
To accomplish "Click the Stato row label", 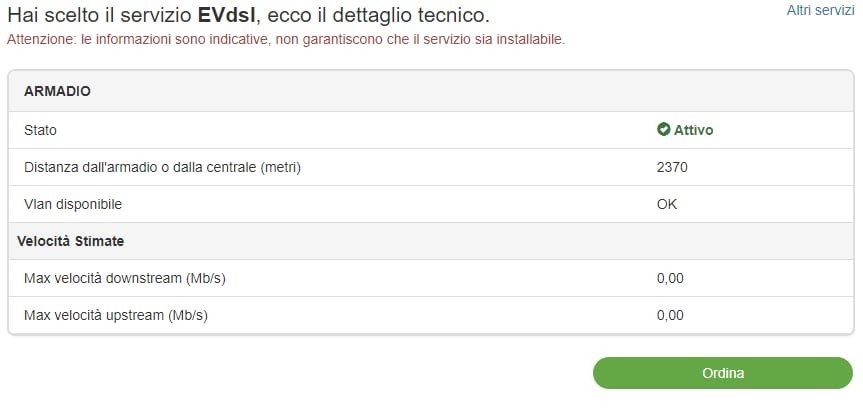I will coord(41,130).
